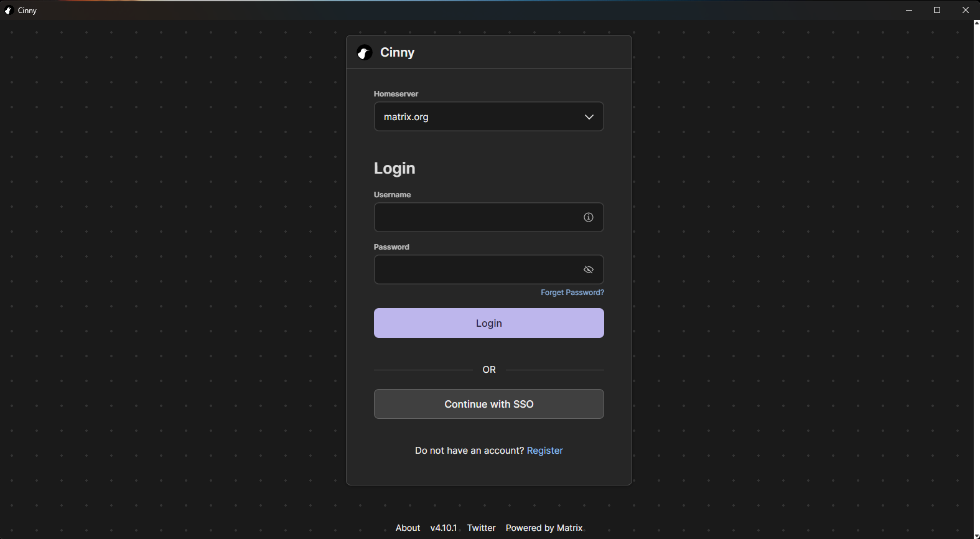The width and height of the screenshot is (980, 539).
Task: Click the scrollbar down arrow
Action: [977, 536]
